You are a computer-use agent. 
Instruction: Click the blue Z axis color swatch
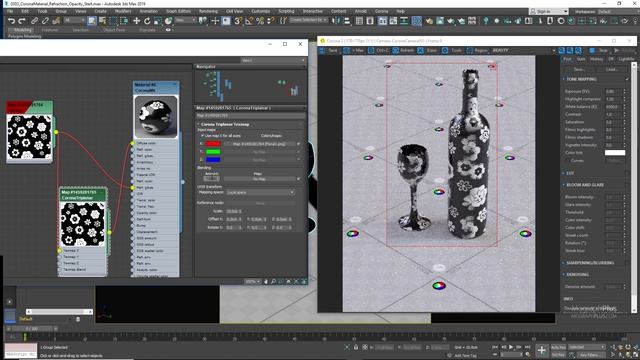click(x=213, y=160)
